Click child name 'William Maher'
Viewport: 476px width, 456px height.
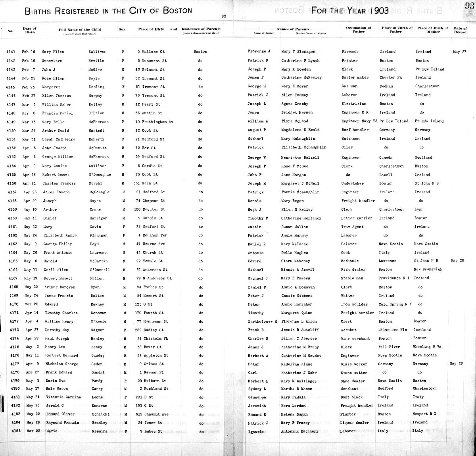[56, 104]
